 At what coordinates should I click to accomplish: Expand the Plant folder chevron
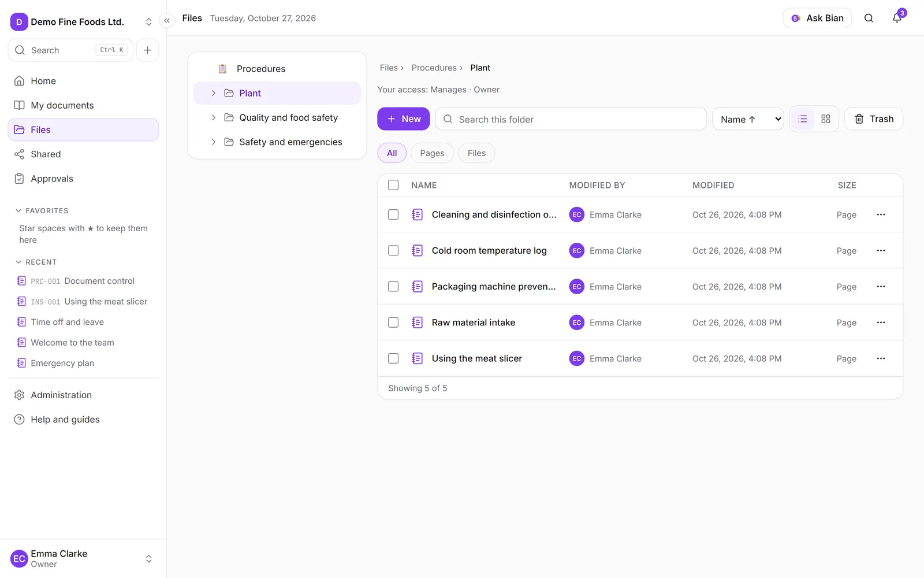click(213, 93)
